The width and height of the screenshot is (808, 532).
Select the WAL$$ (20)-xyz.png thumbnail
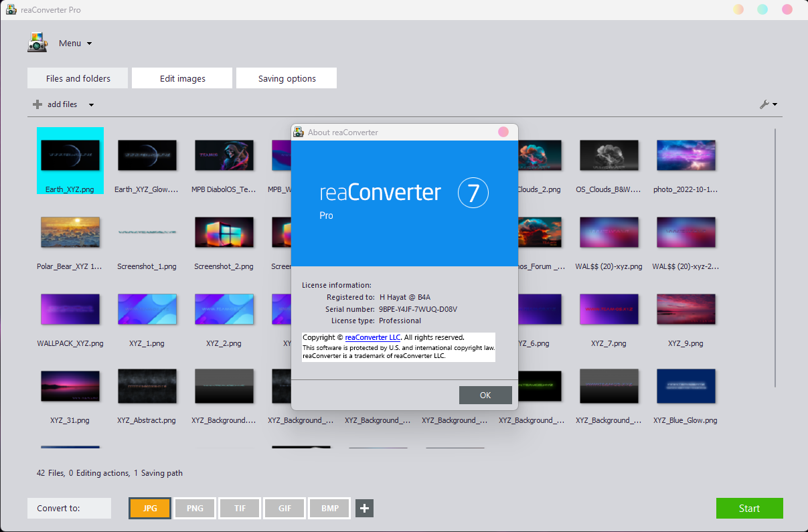click(x=609, y=232)
